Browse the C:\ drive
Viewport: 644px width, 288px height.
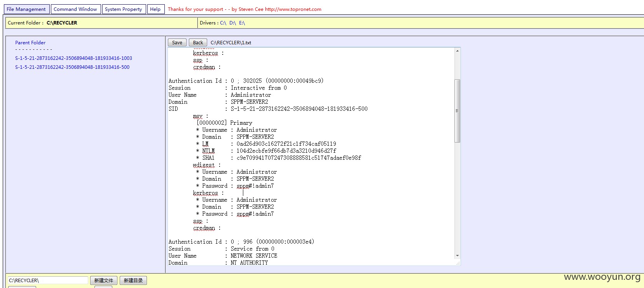pos(223,23)
